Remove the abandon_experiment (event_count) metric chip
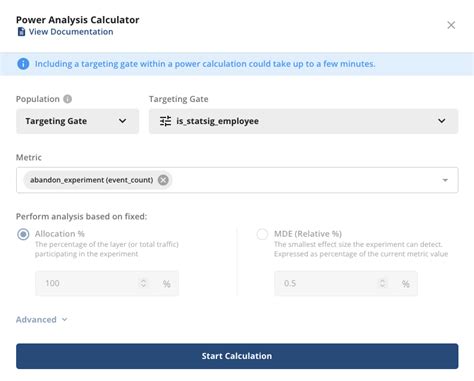Image resolution: width=474 pixels, height=381 pixels. point(163,180)
